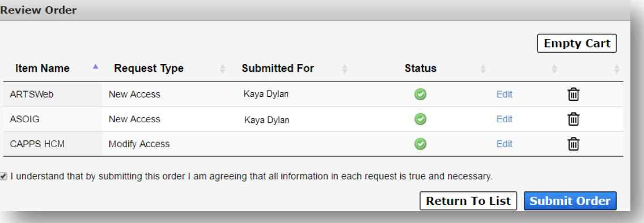The width and height of the screenshot is (644, 223).
Task: Edit the ARTSWeb request
Action: (x=505, y=95)
